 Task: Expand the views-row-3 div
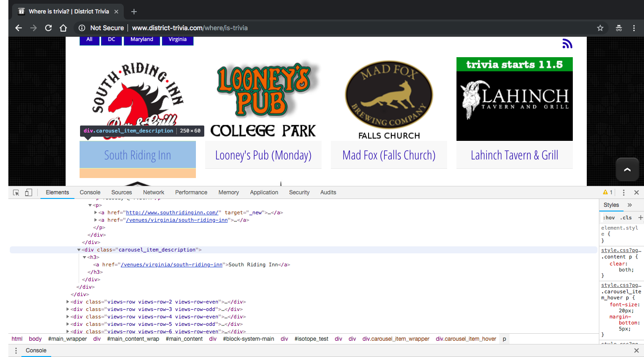point(69,310)
